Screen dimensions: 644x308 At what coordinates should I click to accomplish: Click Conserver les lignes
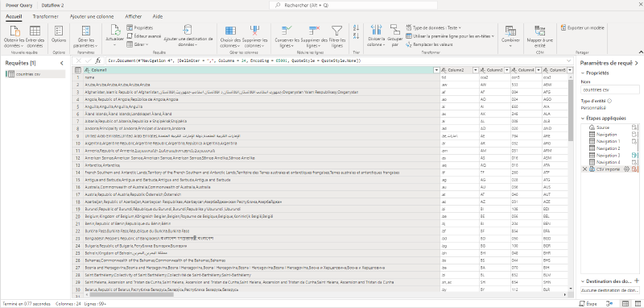pyautogui.click(x=287, y=36)
